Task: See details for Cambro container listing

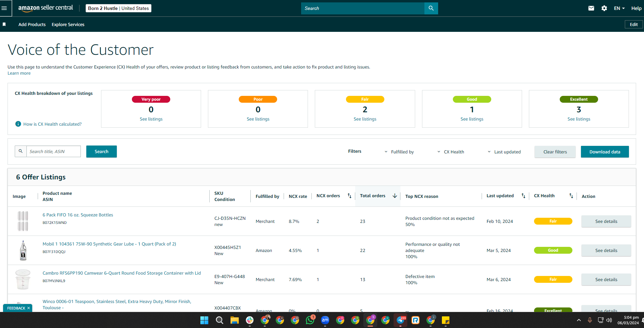Action: (x=606, y=279)
